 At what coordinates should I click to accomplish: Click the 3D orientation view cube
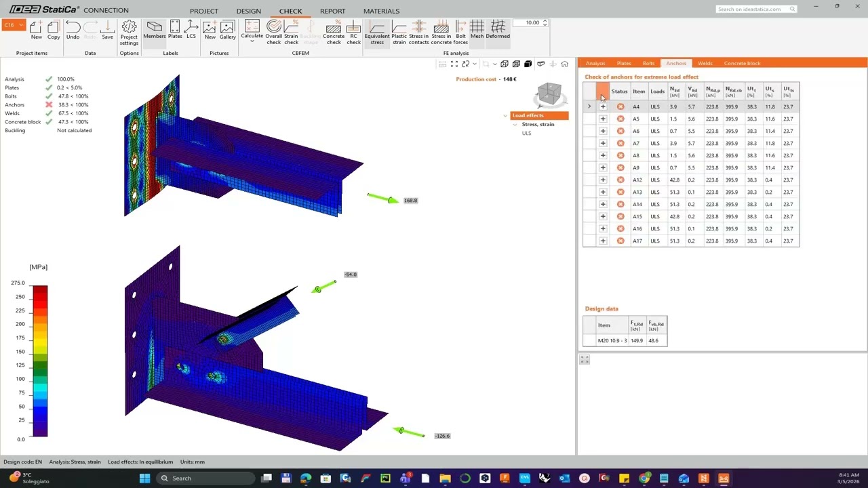pos(549,95)
